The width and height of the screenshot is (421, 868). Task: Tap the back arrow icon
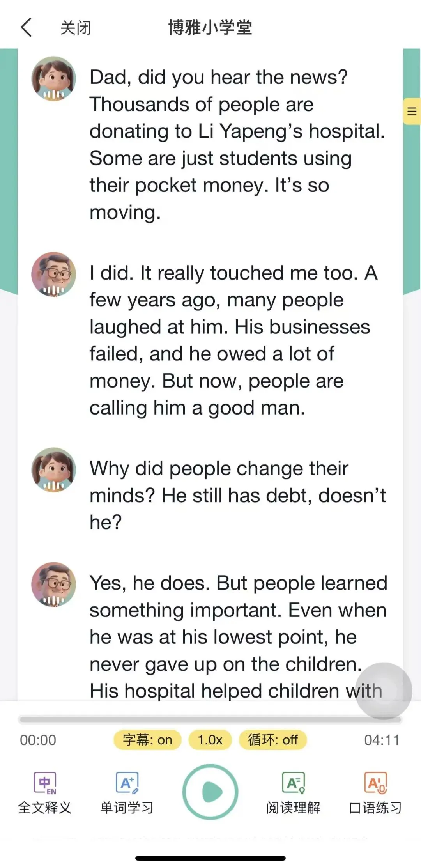(x=26, y=28)
